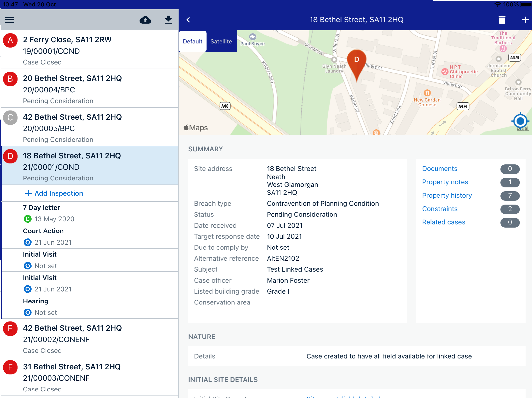Add Inspection to this case
Viewport: 532px width, 399px height.
click(54, 193)
